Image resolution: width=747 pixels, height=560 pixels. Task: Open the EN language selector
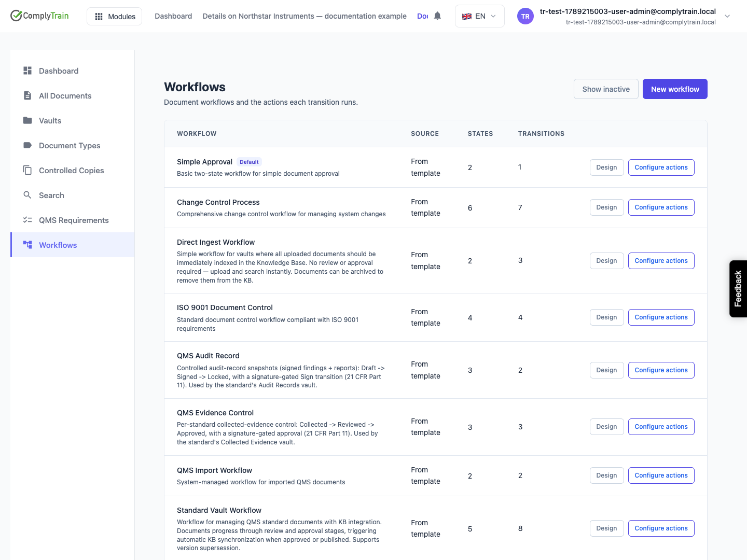tap(479, 16)
